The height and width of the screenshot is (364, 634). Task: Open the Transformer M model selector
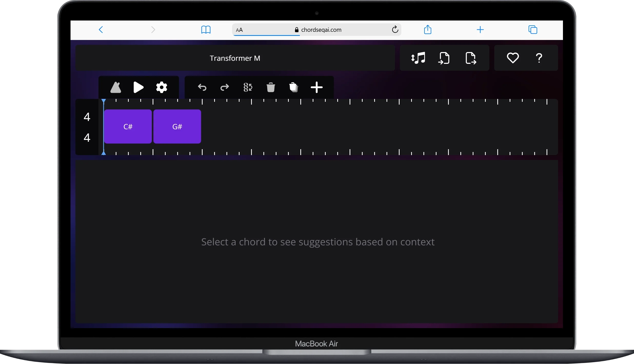(235, 58)
